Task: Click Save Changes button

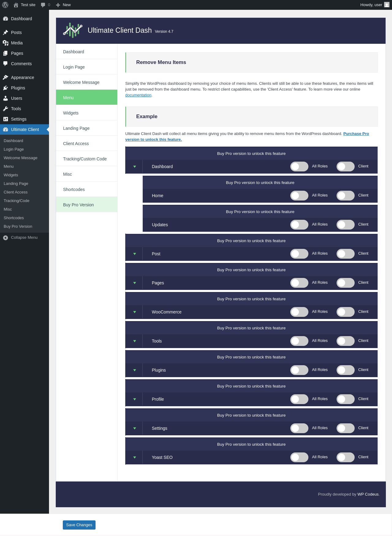Action: tap(79, 525)
